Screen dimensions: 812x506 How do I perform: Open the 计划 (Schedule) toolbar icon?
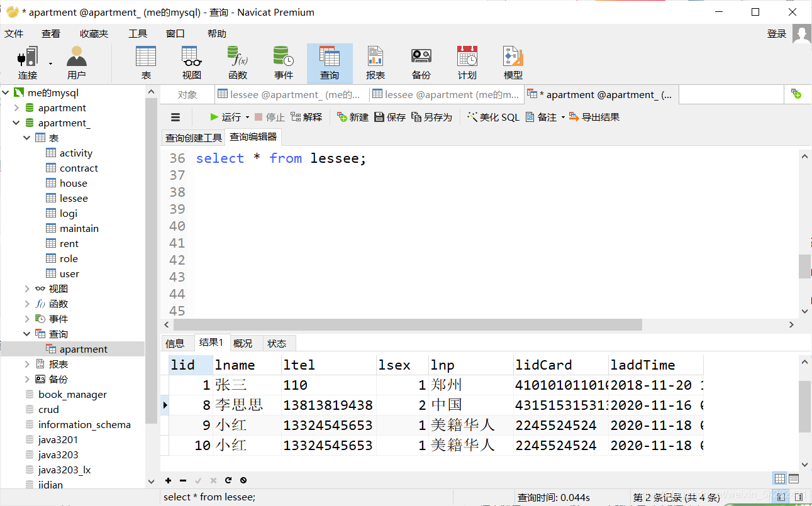466,60
